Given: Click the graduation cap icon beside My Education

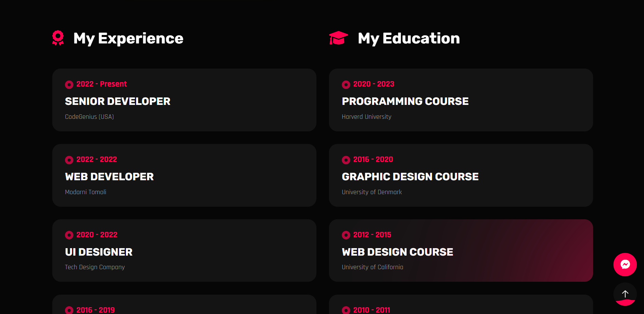Looking at the screenshot, I should coord(338,38).
